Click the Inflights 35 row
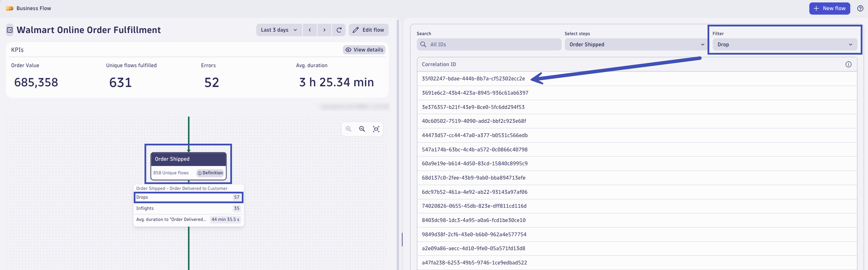Image resolution: width=868 pixels, height=270 pixels. 189,208
